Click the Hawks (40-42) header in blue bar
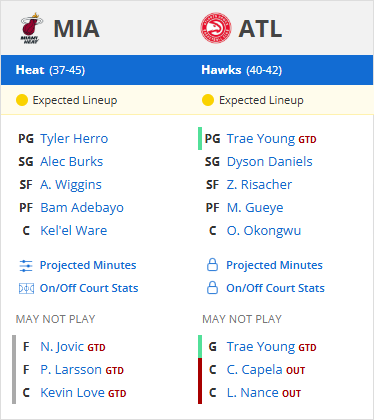 point(242,70)
